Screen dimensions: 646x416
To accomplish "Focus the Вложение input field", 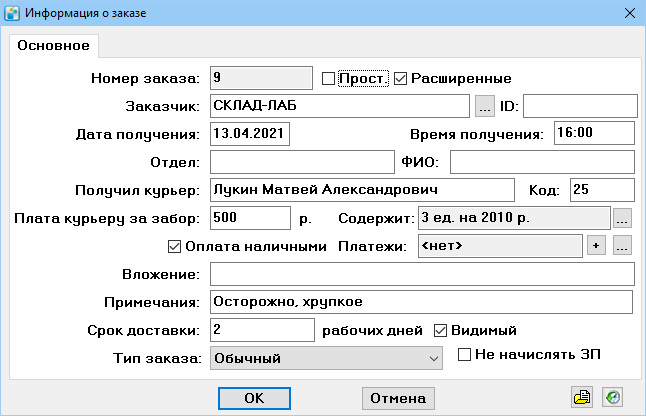I will [422, 274].
